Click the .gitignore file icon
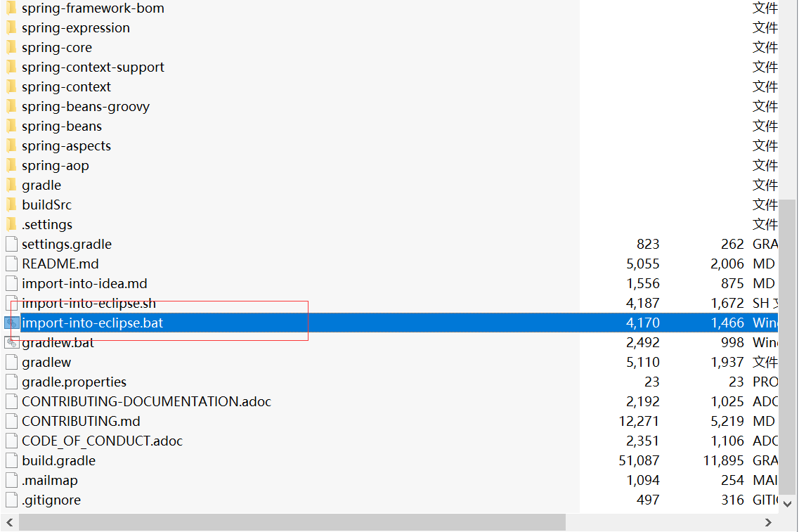Viewport: 799px width, 532px height. (x=11, y=500)
